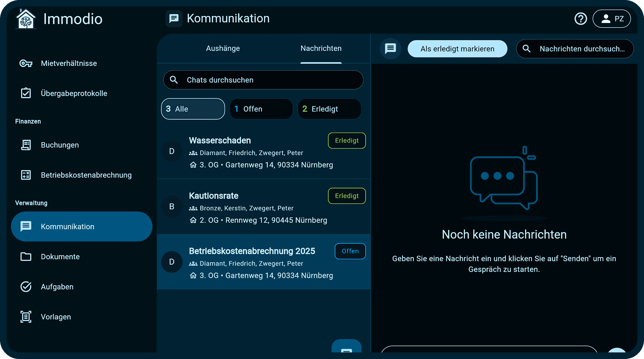The height and width of the screenshot is (359, 644).
Task: Click the key icon beside Mietverhältnisse
Action: (x=26, y=63)
